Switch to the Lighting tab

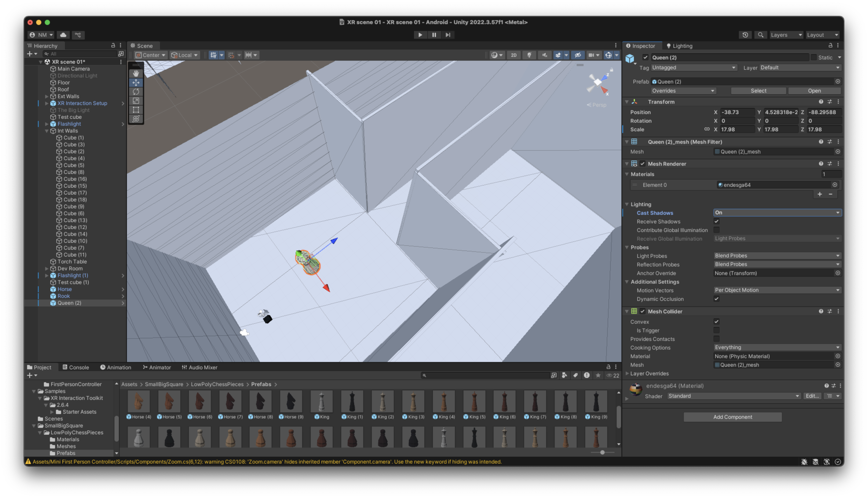(x=679, y=46)
